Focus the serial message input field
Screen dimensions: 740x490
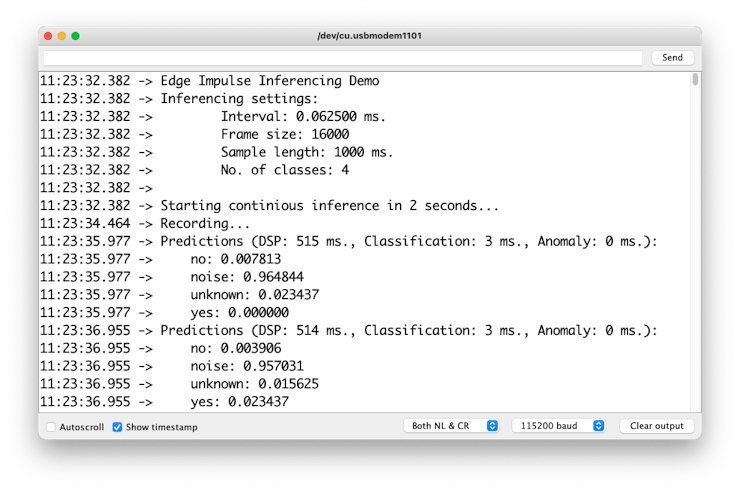pos(343,58)
